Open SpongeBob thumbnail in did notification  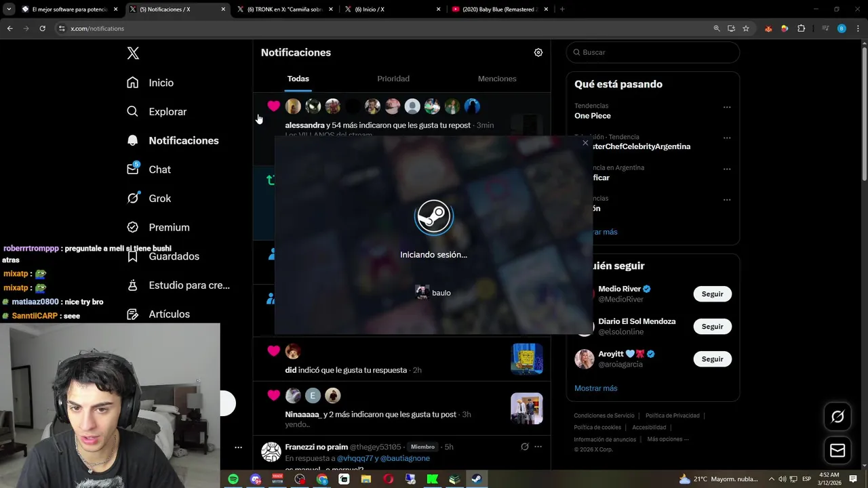(x=527, y=359)
